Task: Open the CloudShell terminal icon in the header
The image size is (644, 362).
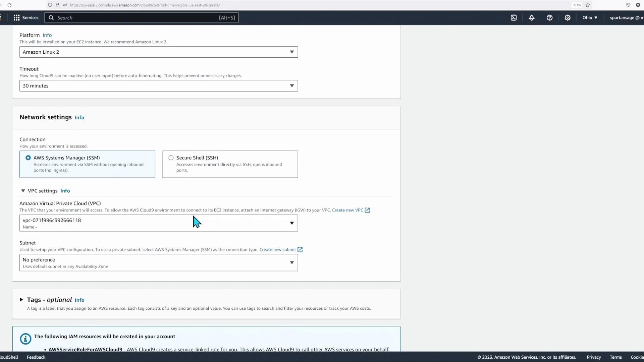Action: (x=514, y=18)
